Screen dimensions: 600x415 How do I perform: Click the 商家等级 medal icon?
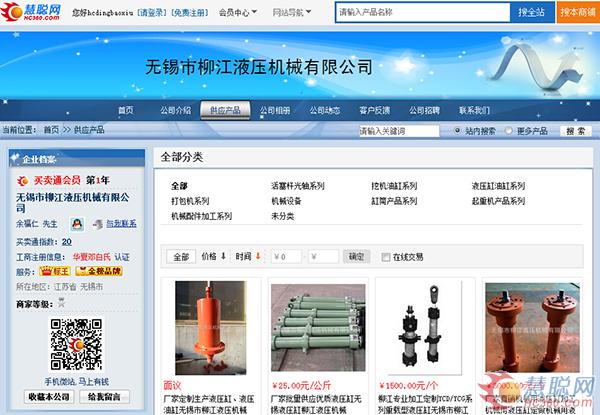61,303
